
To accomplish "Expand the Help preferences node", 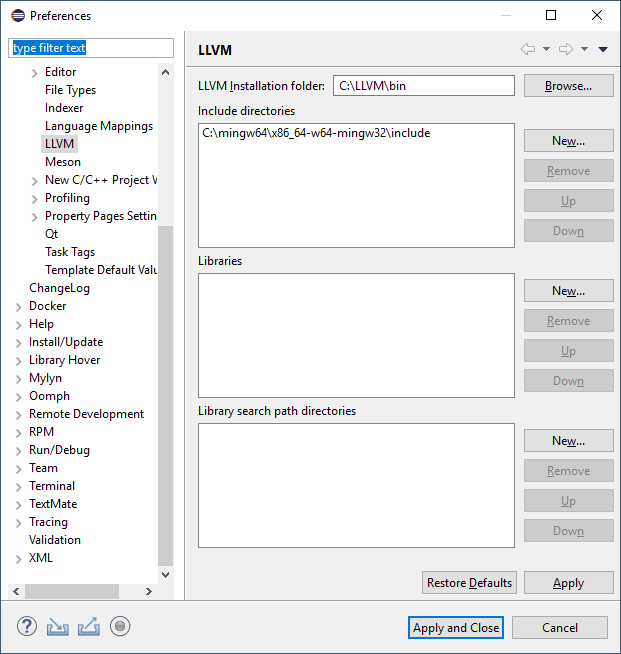I will tap(19, 325).
